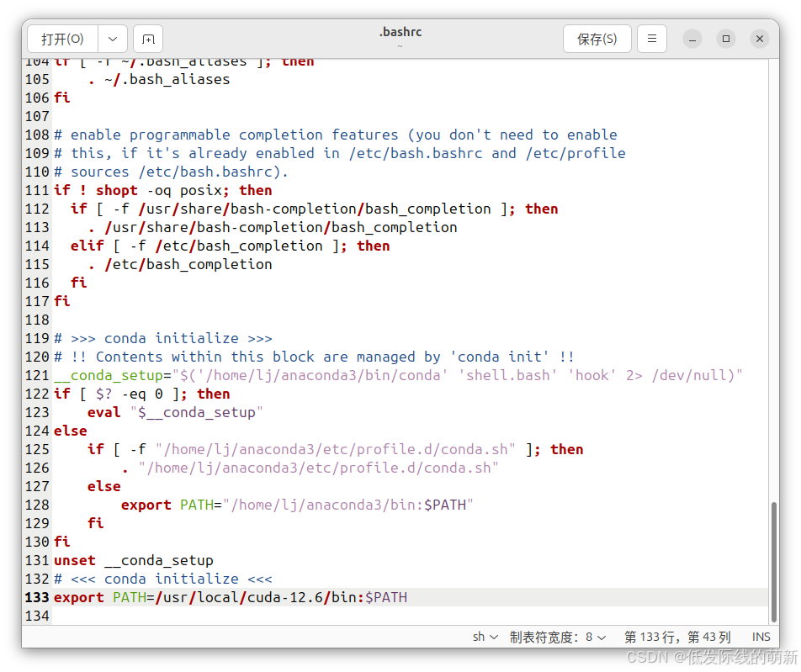Click the 'if ! shopt -oq posix' line
Screen dimensions: 801x672
click(164, 190)
